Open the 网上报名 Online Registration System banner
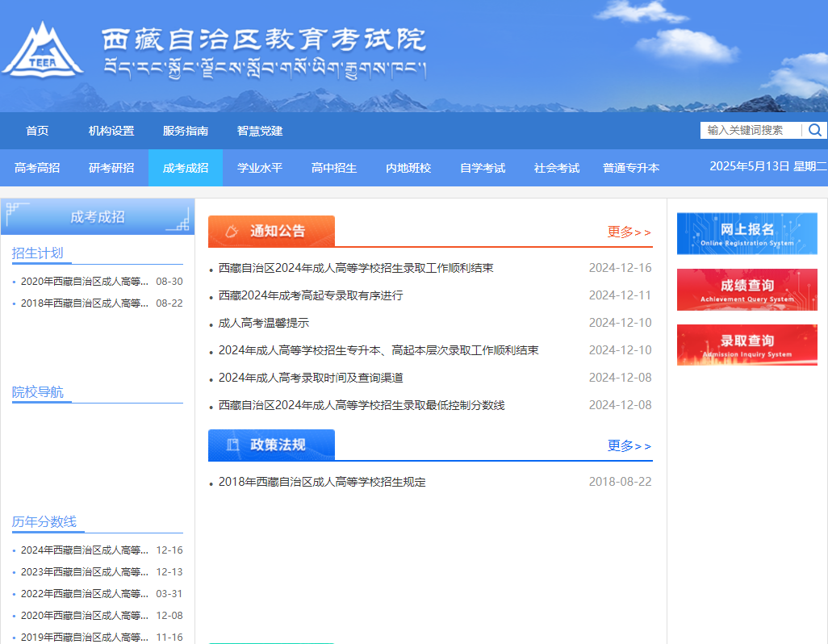The width and height of the screenshot is (828, 644). point(746,233)
